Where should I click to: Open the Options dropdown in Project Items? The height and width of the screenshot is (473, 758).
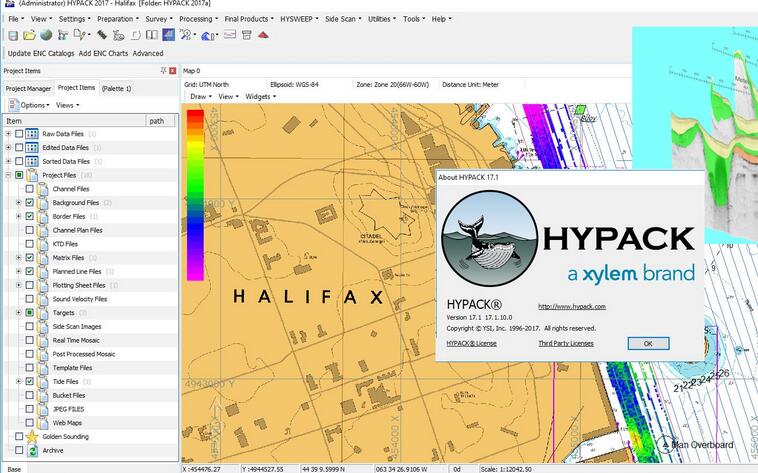(x=35, y=105)
